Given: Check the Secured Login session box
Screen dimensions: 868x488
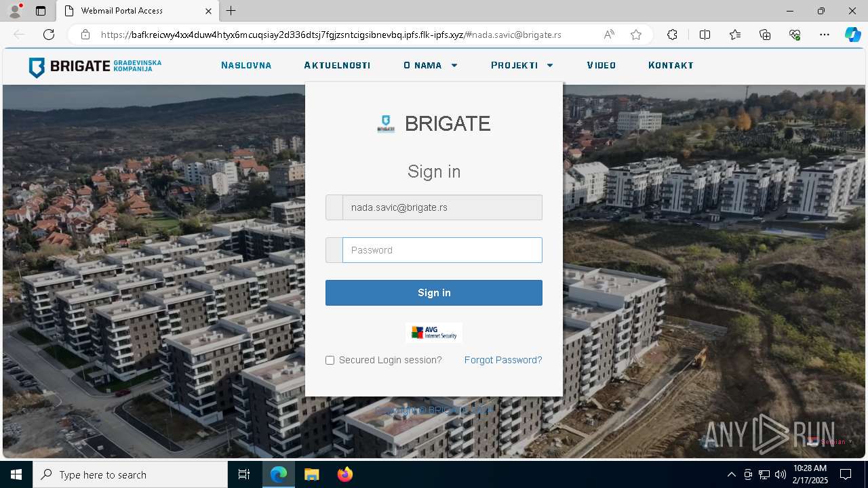Looking at the screenshot, I should (330, 360).
